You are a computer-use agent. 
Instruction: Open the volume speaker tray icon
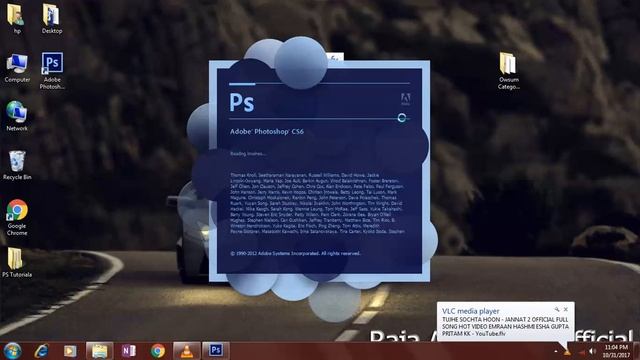pyautogui.click(x=592, y=351)
